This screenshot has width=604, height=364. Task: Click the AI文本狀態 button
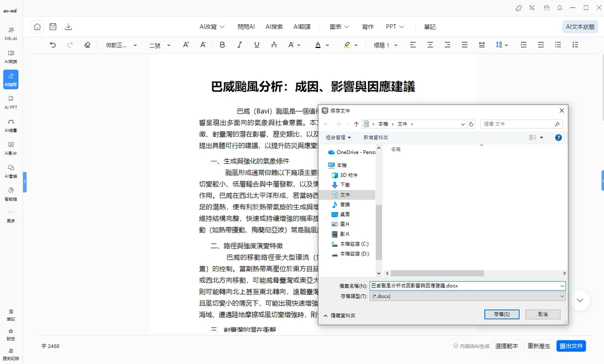coord(580,27)
